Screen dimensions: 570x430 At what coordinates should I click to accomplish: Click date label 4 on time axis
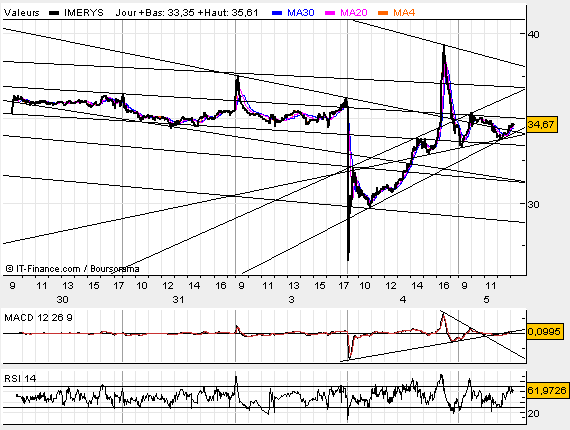point(402,300)
